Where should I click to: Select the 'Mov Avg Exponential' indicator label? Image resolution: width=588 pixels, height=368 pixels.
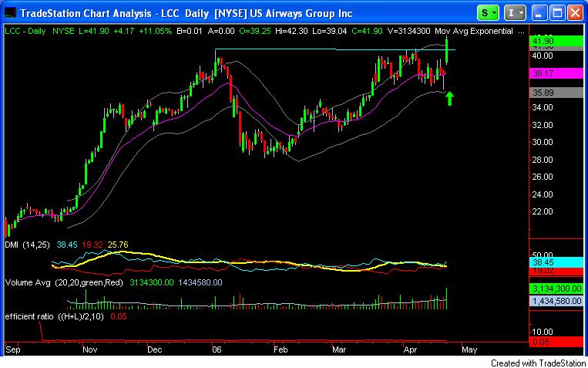(474, 31)
